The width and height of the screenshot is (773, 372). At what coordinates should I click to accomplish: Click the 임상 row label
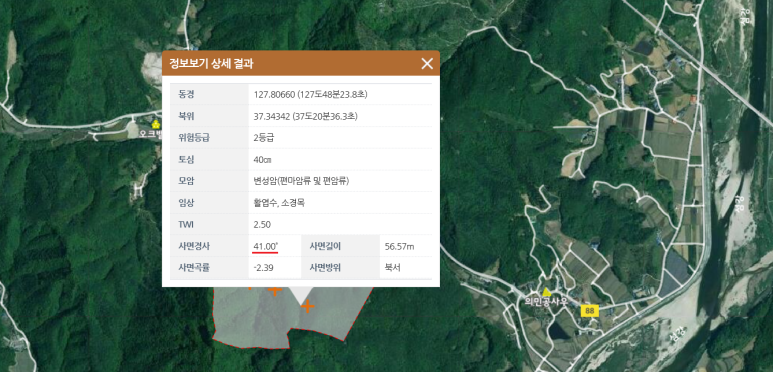[x=186, y=203]
